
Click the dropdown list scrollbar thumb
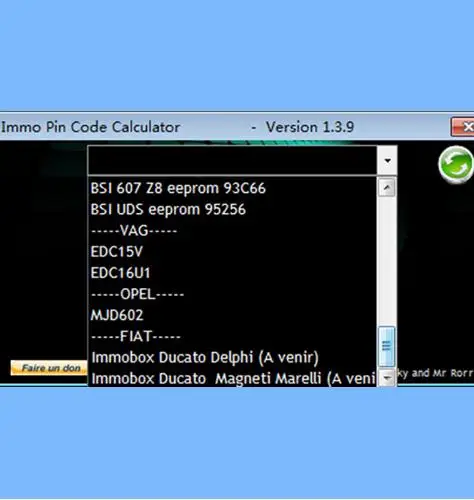(387, 346)
